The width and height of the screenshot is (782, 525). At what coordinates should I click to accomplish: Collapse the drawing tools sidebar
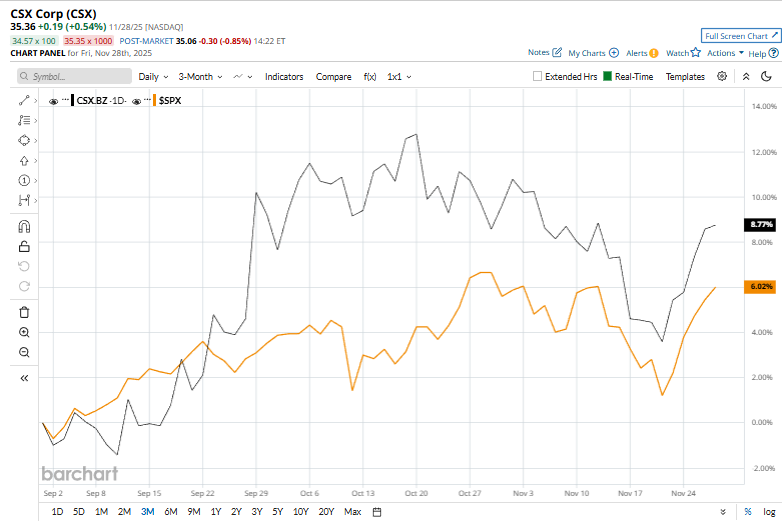pos(24,378)
